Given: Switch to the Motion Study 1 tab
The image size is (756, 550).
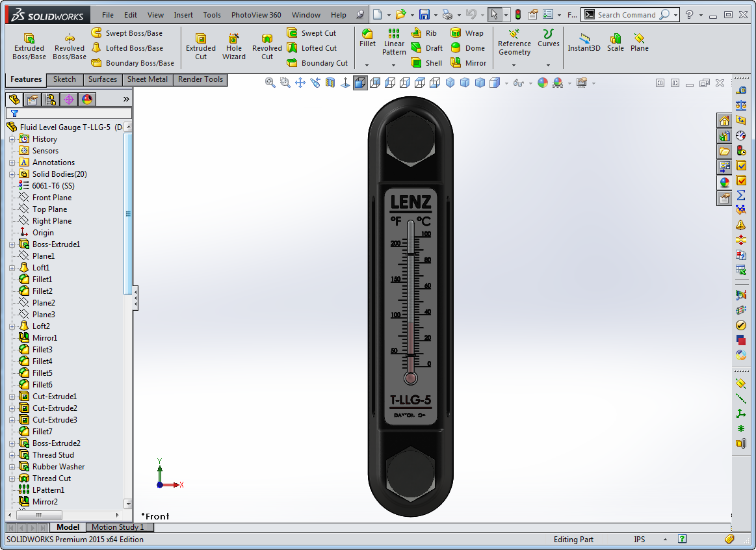Looking at the screenshot, I should (x=118, y=527).
